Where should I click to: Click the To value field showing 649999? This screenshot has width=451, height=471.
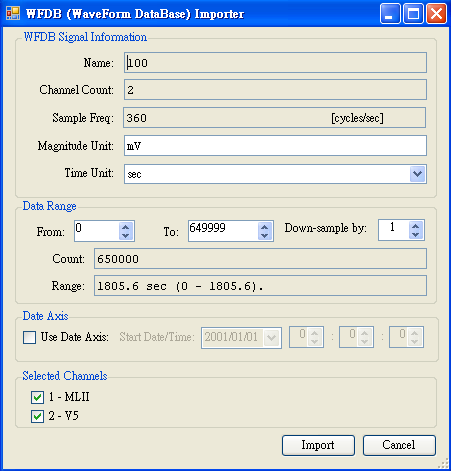[223, 231]
